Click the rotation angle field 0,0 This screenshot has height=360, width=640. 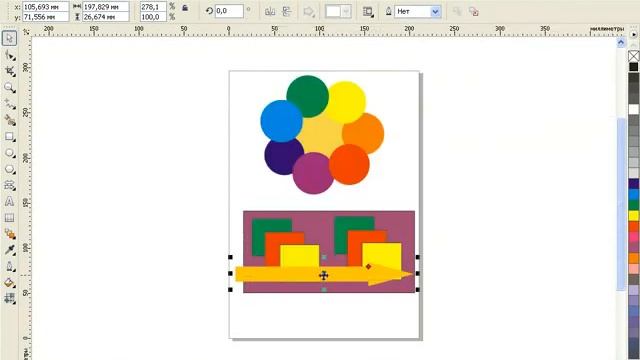pyautogui.click(x=229, y=11)
